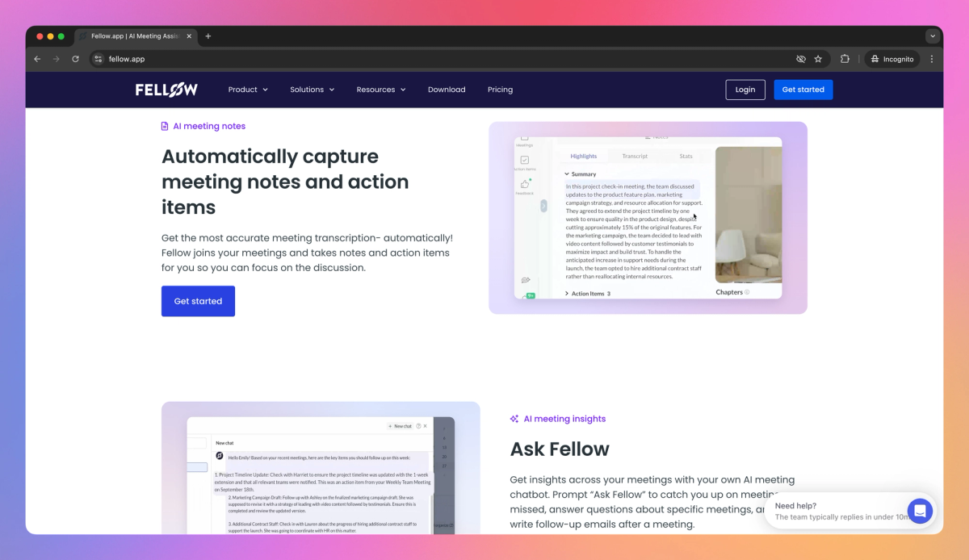Screen dimensions: 969x560
Task: Click the Action Items sidebar icon in preview
Action: click(524, 161)
